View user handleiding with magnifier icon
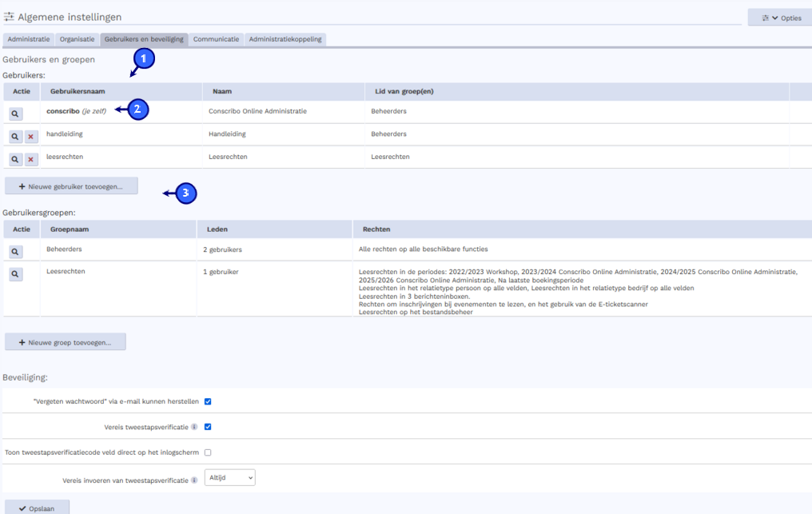 coord(15,136)
